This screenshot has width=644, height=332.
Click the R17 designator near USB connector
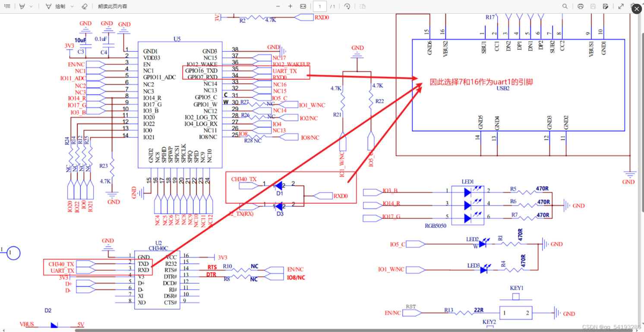coord(490,17)
